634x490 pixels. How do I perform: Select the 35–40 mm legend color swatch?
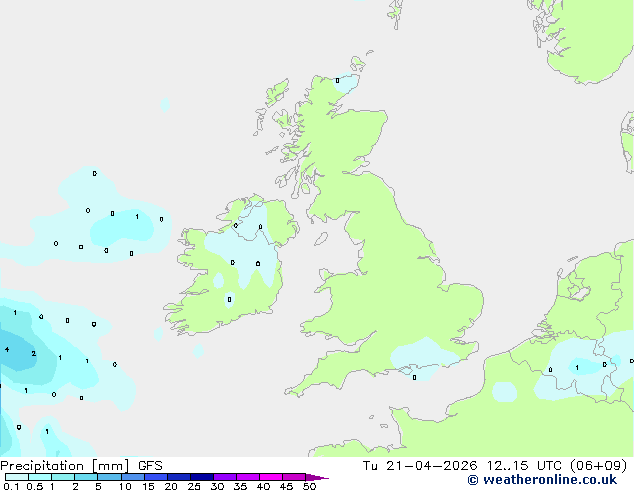click(x=248, y=477)
